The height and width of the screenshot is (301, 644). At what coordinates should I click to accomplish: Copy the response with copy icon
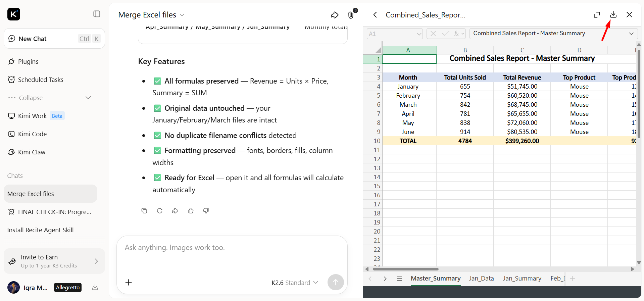144,211
